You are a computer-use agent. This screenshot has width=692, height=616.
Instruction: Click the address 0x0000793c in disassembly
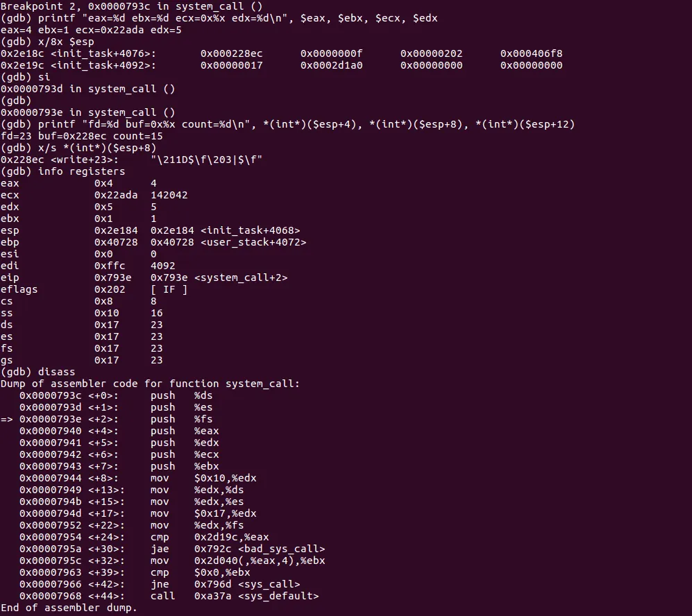pyautogui.click(x=50, y=395)
